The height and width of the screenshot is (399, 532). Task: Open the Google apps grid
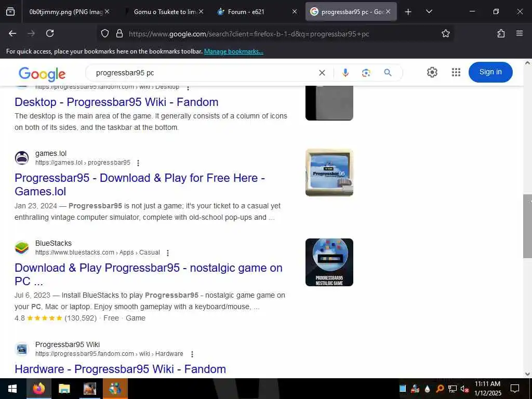(456, 72)
